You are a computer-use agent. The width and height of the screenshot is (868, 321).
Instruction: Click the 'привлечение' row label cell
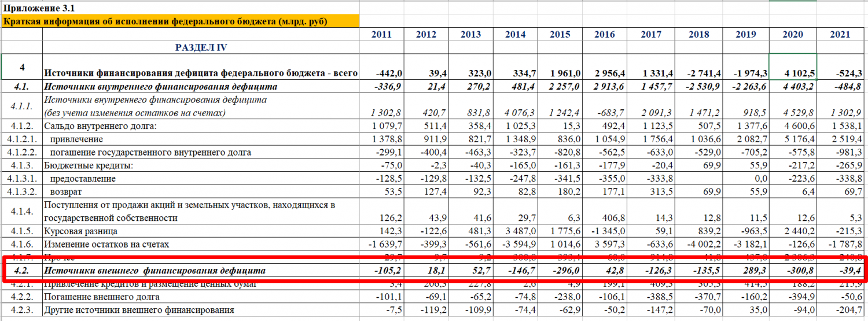[77, 139]
